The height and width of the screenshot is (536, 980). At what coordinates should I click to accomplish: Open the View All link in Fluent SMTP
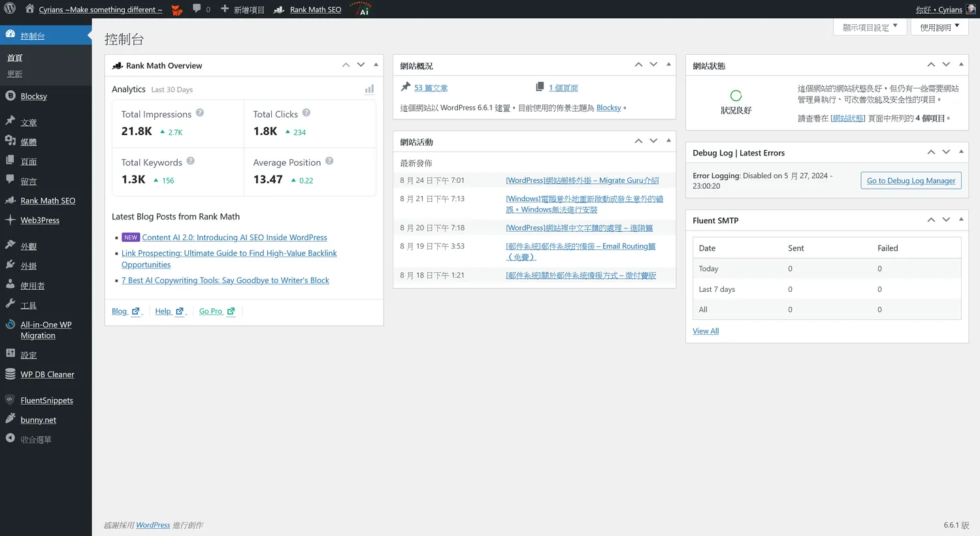tap(706, 331)
